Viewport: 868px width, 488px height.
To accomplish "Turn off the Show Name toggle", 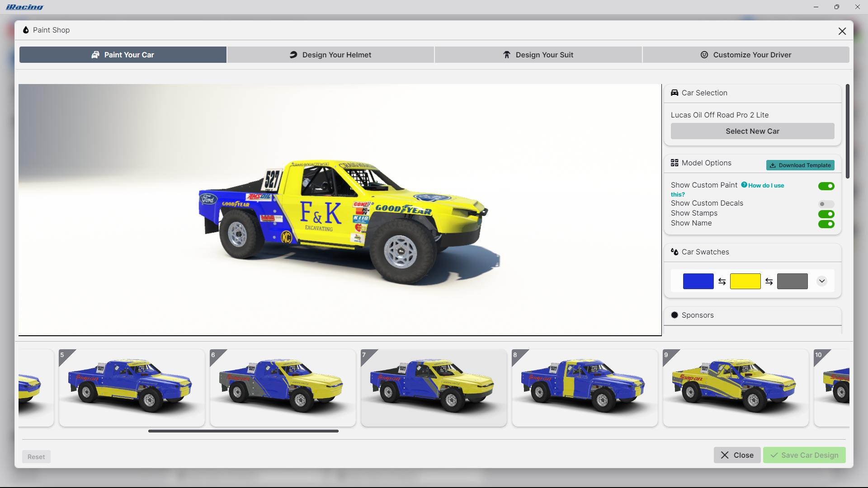I will [826, 224].
